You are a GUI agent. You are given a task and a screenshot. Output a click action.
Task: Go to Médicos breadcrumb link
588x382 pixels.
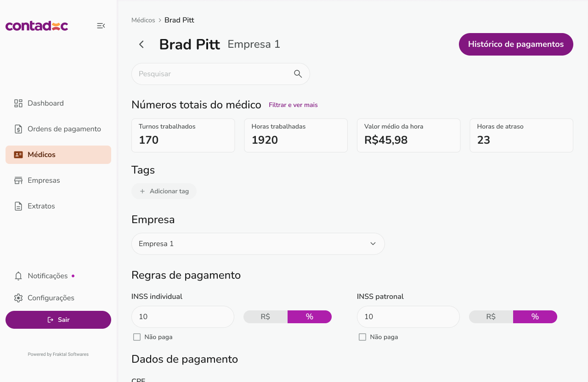143,20
